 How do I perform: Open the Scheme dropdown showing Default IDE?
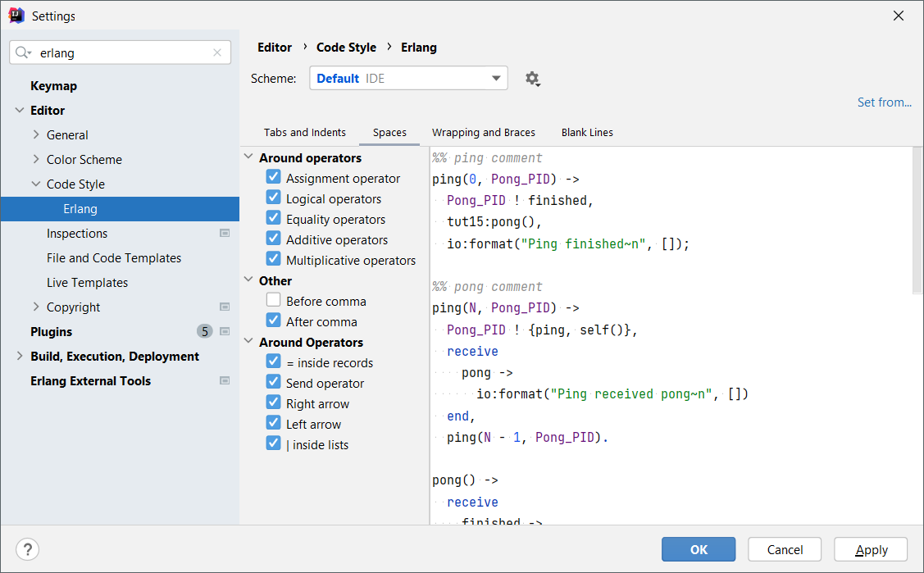408,79
